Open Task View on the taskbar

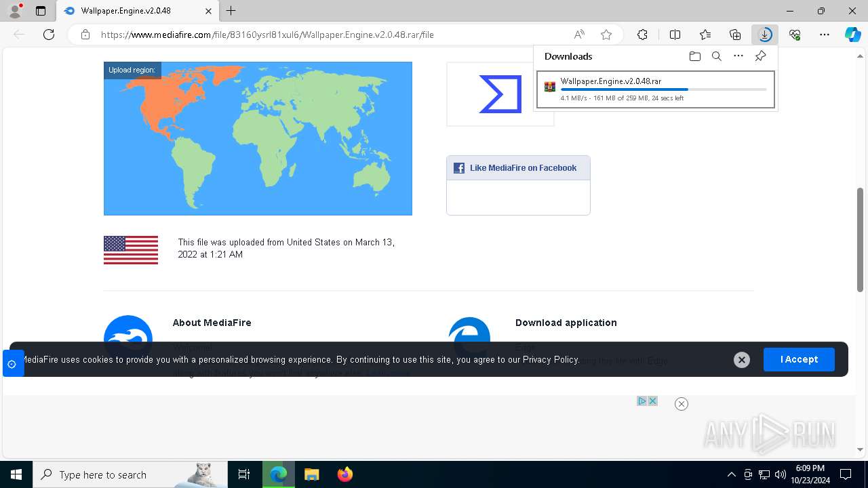244,474
